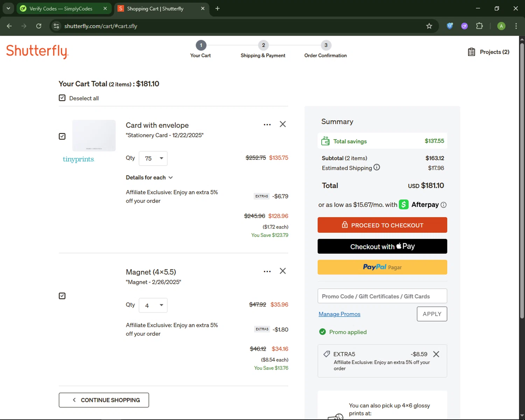The width and height of the screenshot is (525, 420).
Task: Click the Apply promo button
Action: 432,314
